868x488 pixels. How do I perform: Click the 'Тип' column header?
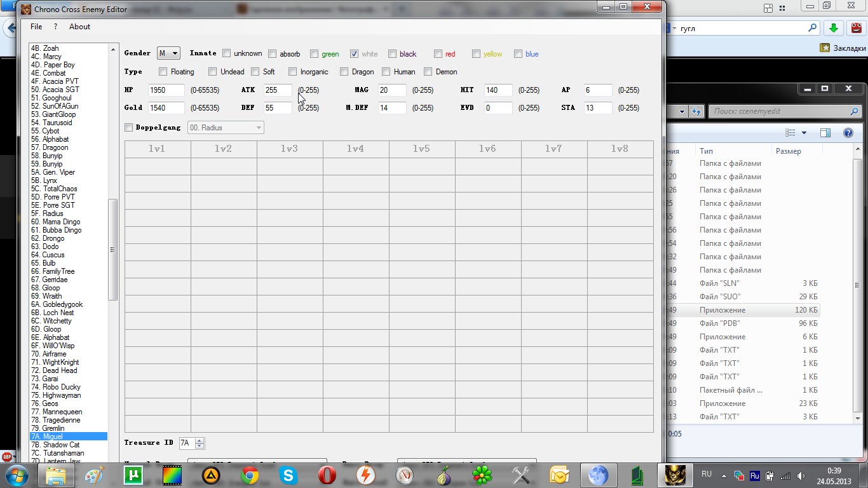coord(706,151)
